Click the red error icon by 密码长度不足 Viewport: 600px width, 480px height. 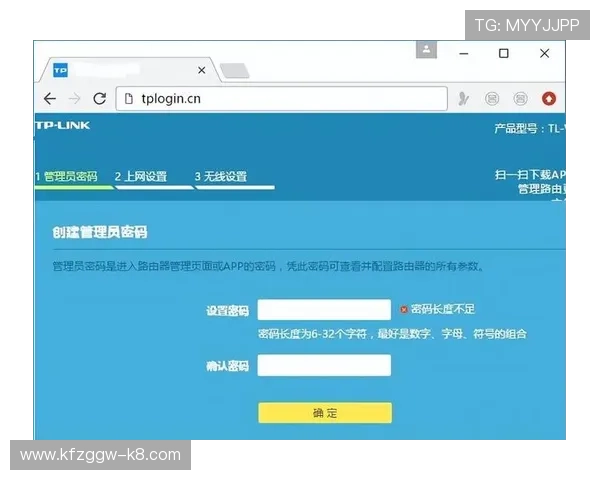click(x=404, y=309)
